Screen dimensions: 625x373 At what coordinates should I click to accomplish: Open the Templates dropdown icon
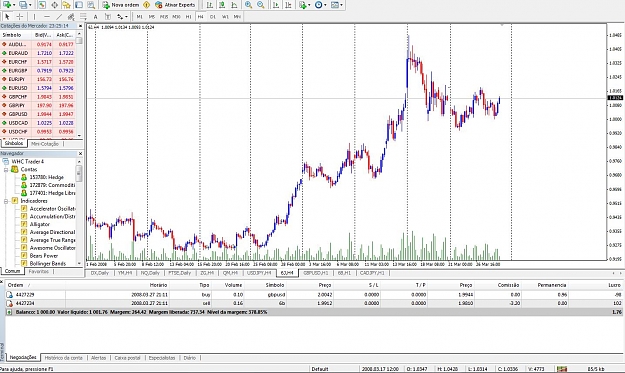[336, 5]
